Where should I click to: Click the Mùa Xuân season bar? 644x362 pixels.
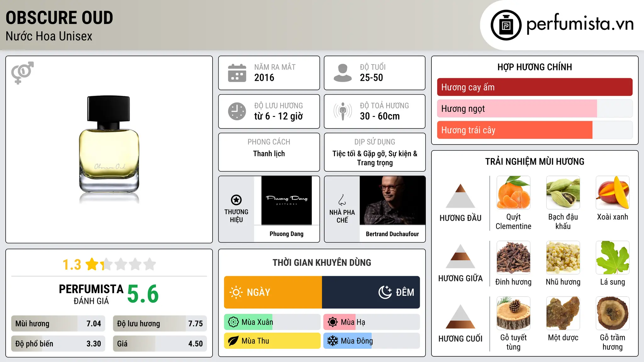coord(272,322)
